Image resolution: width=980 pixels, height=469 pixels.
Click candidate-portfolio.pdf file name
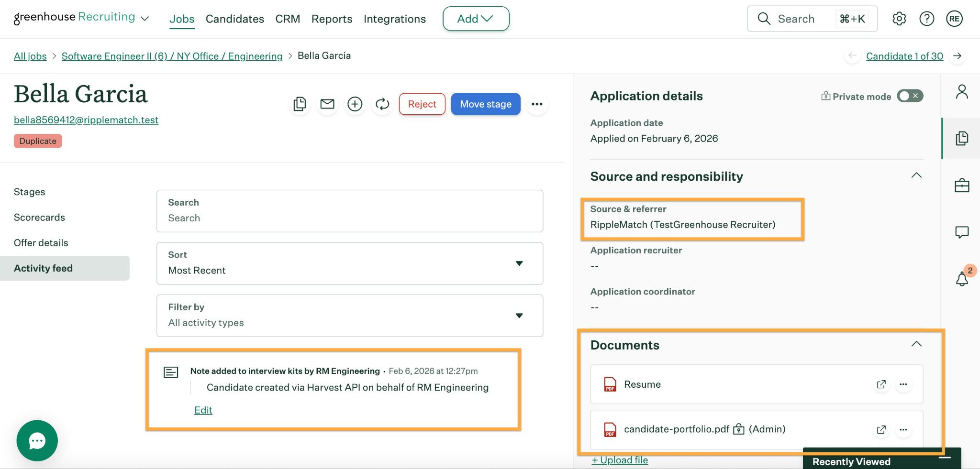tap(677, 429)
